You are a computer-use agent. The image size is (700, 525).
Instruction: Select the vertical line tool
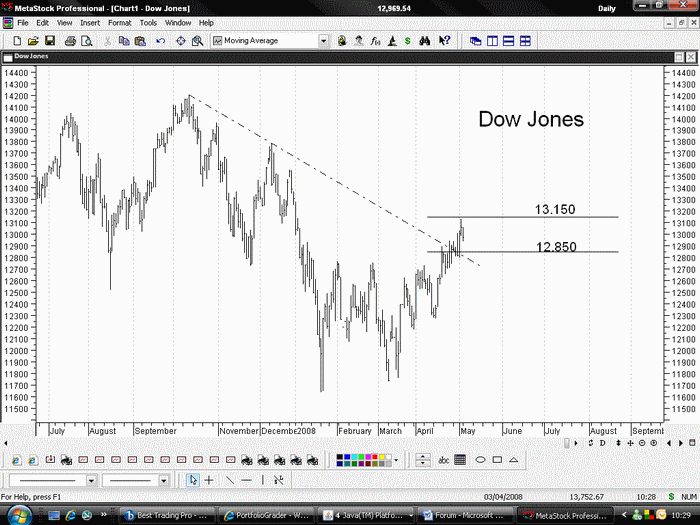point(262,480)
